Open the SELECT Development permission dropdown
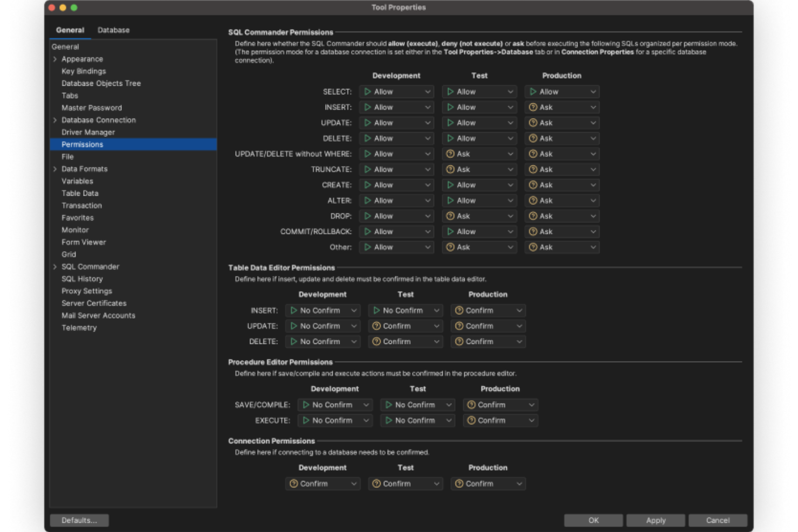 point(396,92)
